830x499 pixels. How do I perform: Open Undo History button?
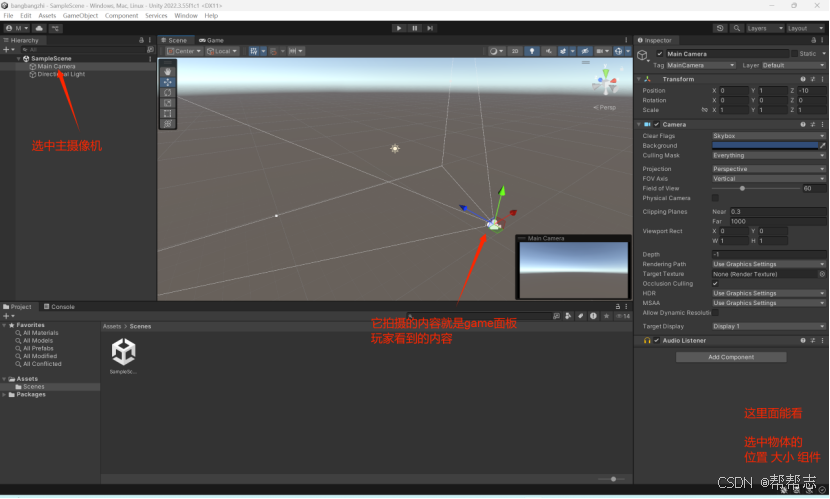coord(720,28)
